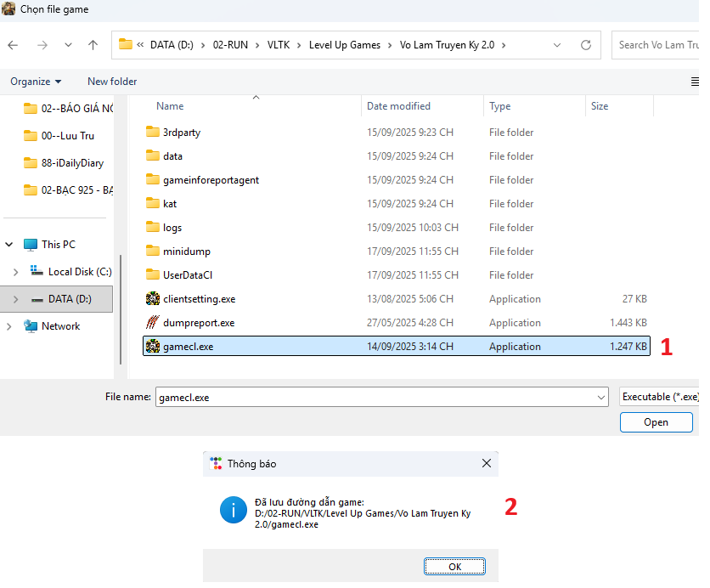Click OK in the Thông báo dialog
Screen dimensions: 710x588
[x=454, y=567]
